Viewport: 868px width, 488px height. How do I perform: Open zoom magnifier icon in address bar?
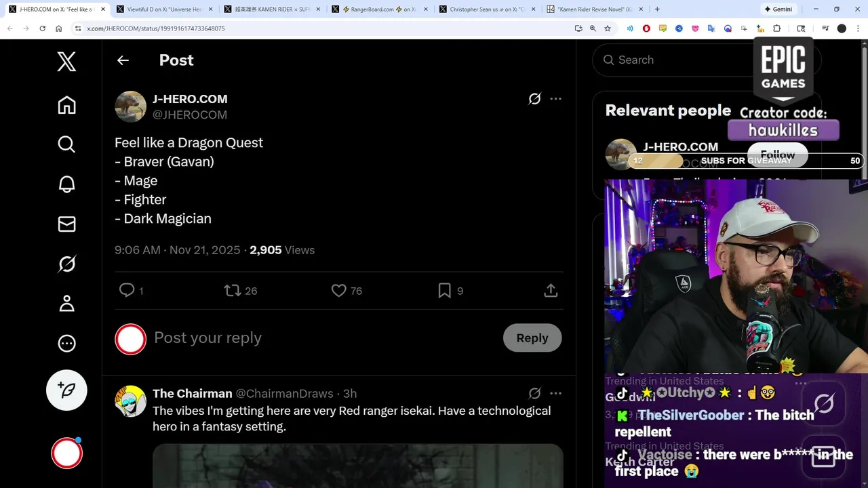point(593,28)
